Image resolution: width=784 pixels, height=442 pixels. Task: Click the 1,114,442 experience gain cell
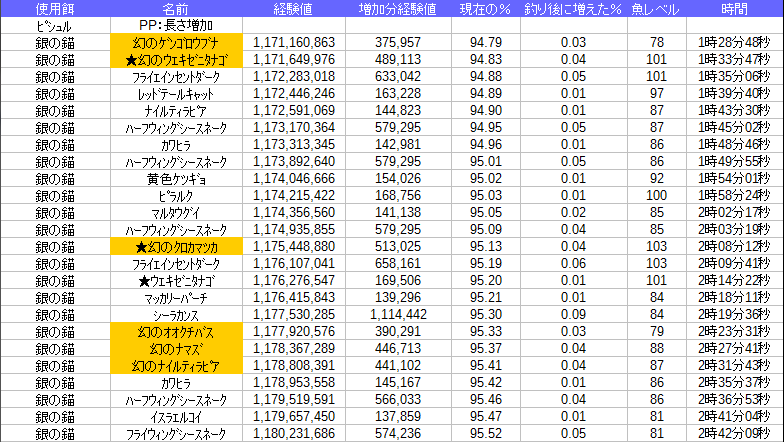tap(397, 314)
